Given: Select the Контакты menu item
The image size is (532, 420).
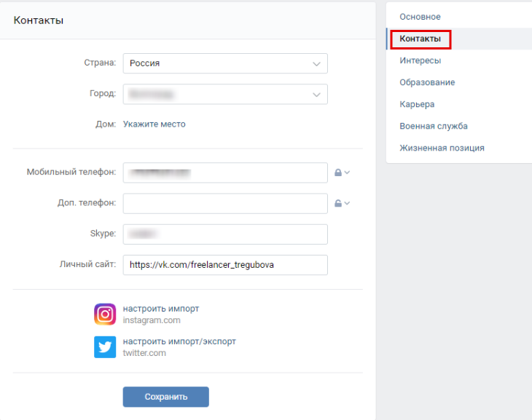Looking at the screenshot, I should [420, 39].
